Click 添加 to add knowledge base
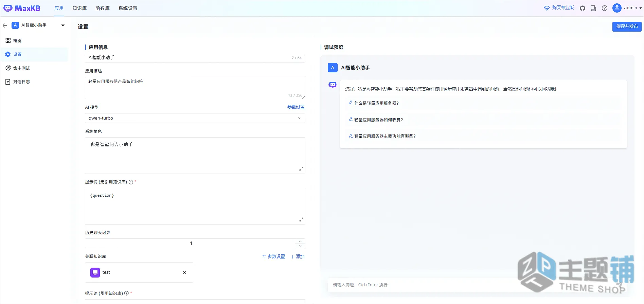The height and width of the screenshot is (304, 644). click(x=298, y=257)
